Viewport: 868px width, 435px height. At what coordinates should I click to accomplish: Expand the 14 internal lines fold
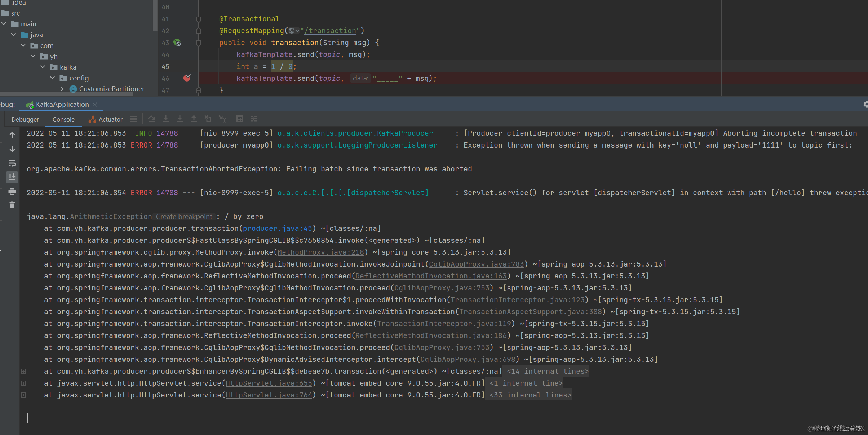point(547,371)
